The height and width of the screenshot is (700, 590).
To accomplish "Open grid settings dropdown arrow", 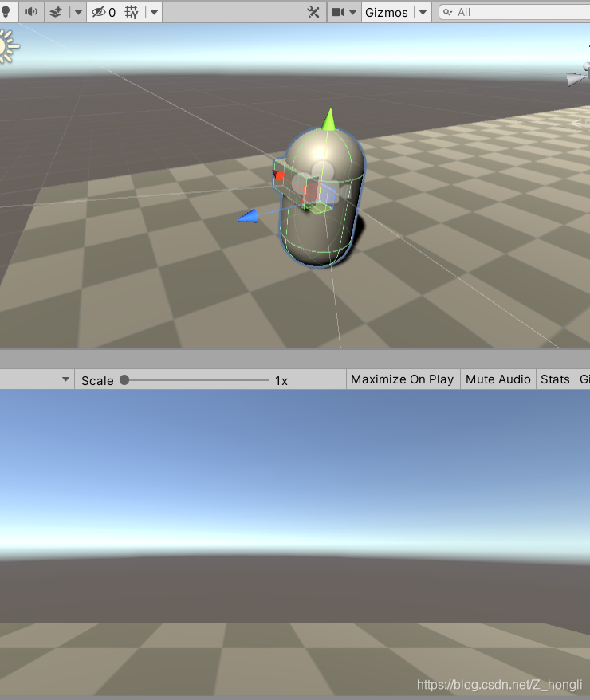I will pos(154,12).
